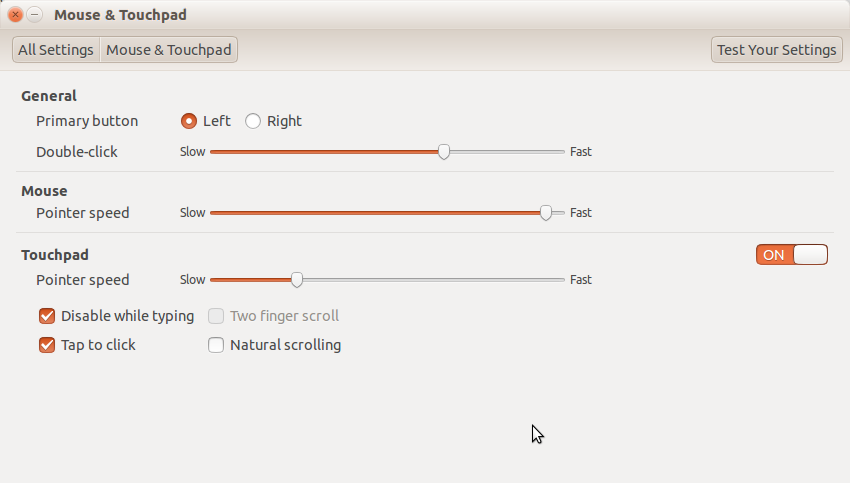850x483 pixels.
Task: Turn off the Touchpad ON switch
Action: (792, 255)
